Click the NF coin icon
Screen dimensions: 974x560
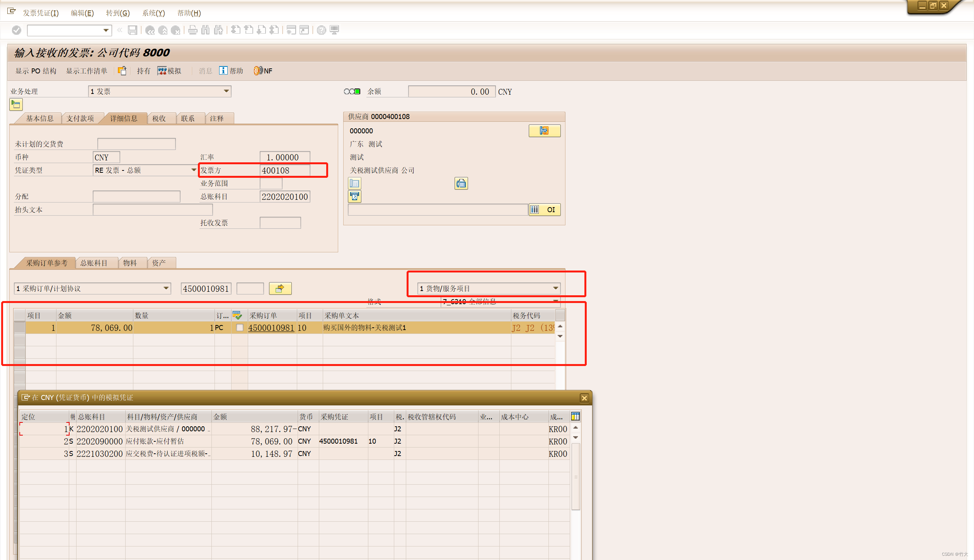click(258, 71)
